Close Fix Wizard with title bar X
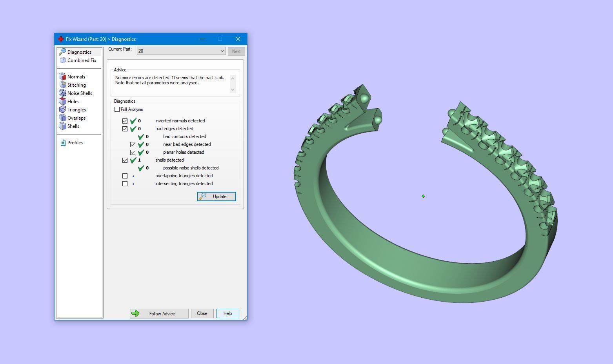Image resolution: width=613 pixels, height=364 pixels. 238,39
